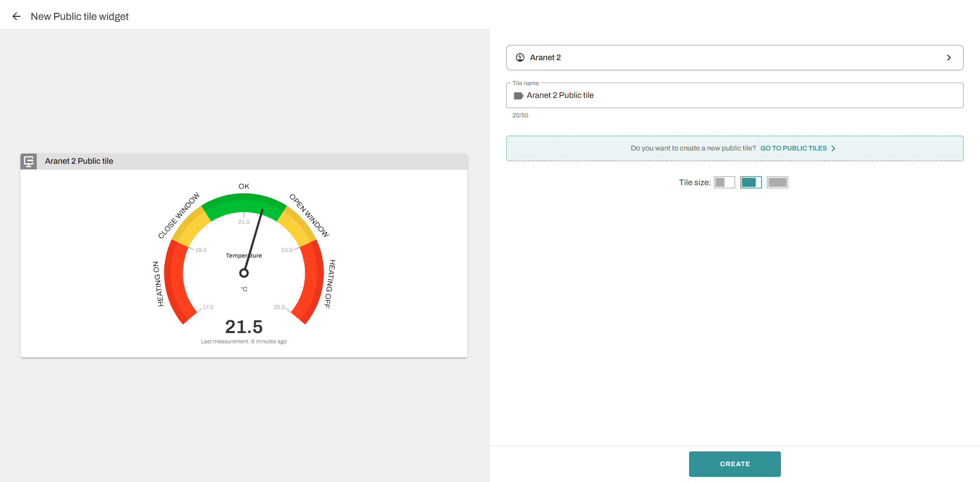Click the 21.5 temperature reading
The height and width of the screenshot is (482, 980).
(244, 327)
